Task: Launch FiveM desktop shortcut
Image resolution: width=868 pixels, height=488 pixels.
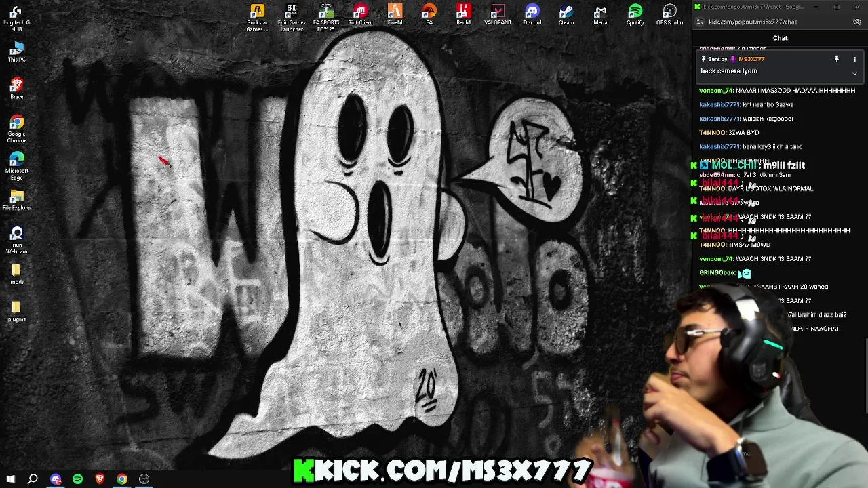Action: click(395, 15)
